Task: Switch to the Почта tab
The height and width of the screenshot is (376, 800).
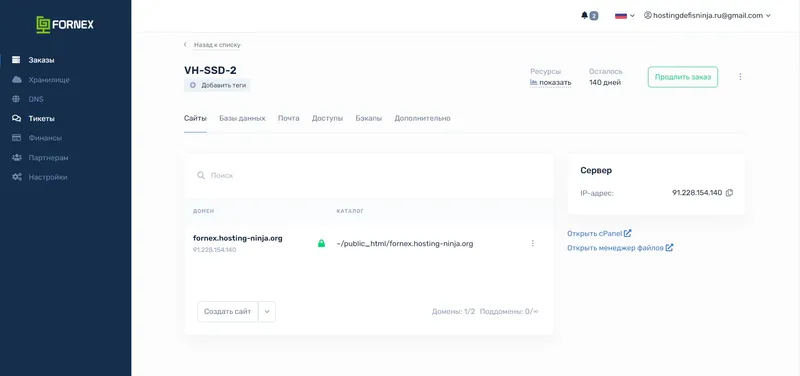Action: 289,118
